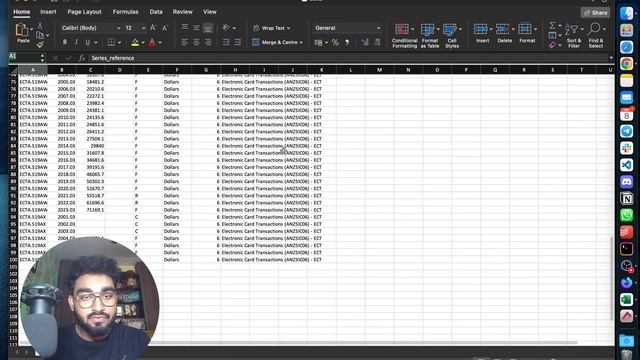Switch to the Insert tab
This screenshot has width=640, height=360.
[x=48, y=12]
